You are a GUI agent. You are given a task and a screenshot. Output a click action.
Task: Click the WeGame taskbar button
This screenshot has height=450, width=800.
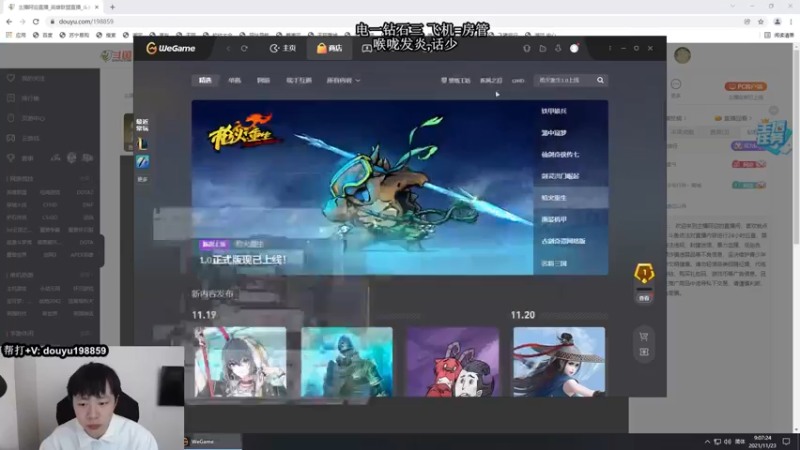(213, 442)
